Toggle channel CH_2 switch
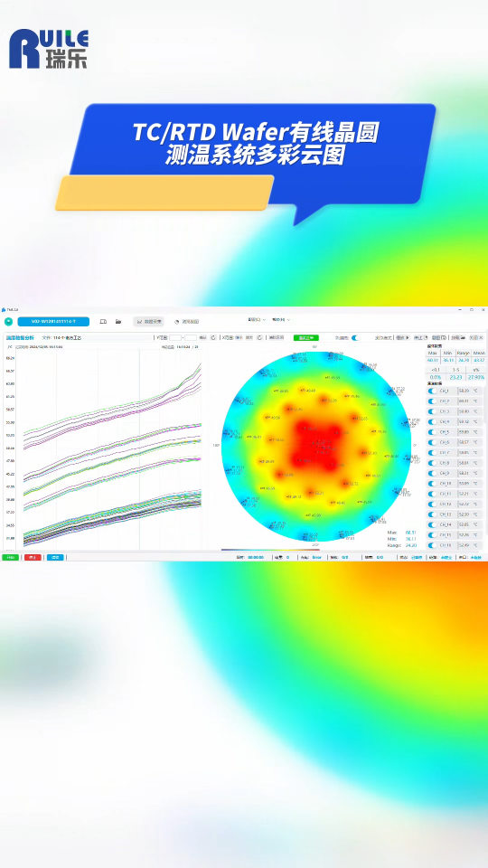The width and height of the screenshot is (488, 868). (432, 401)
